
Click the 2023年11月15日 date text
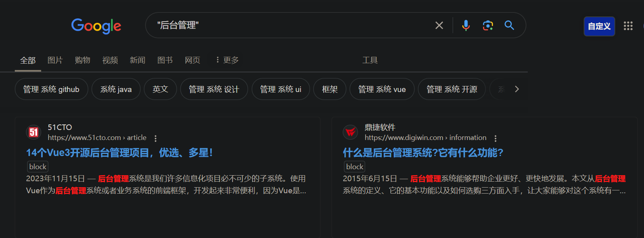(x=56, y=178)
